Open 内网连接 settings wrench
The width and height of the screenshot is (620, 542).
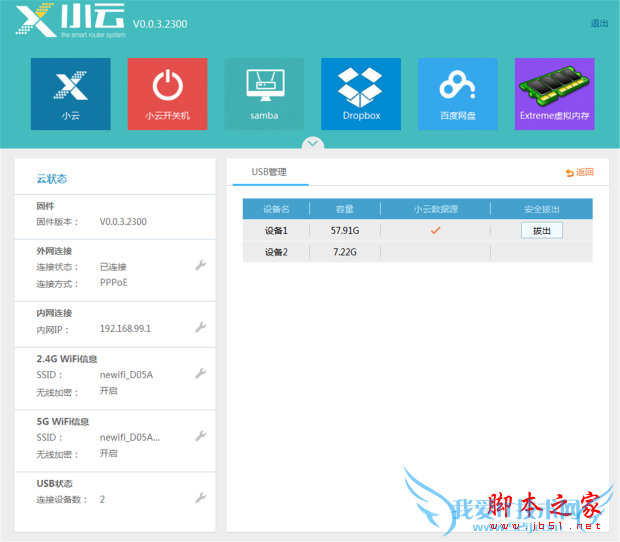click(200, 327)
